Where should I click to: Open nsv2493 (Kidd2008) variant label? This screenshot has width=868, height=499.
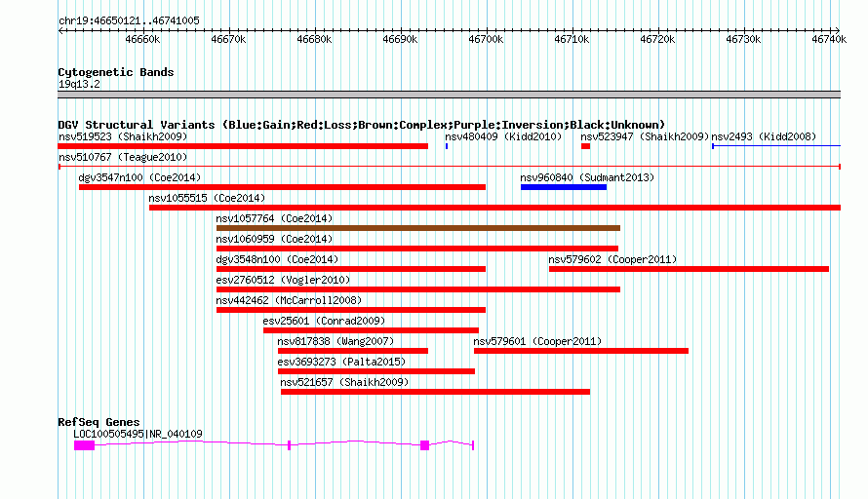[x=764, y=136]
